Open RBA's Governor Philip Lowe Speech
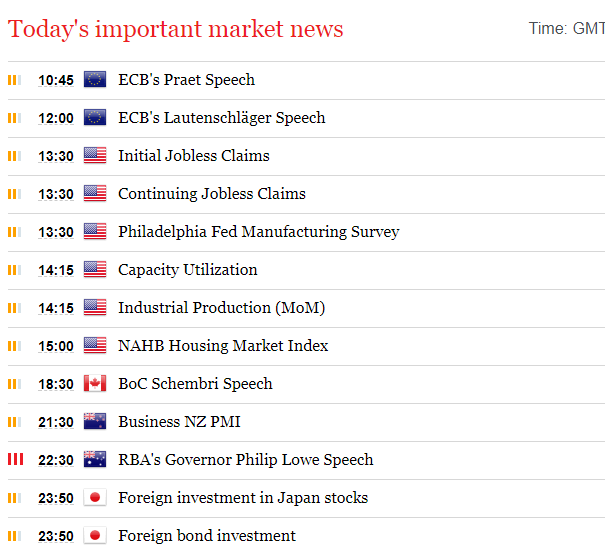Viewport: 605px width, 549px height. pyautogui.click(x=246, y=460)
